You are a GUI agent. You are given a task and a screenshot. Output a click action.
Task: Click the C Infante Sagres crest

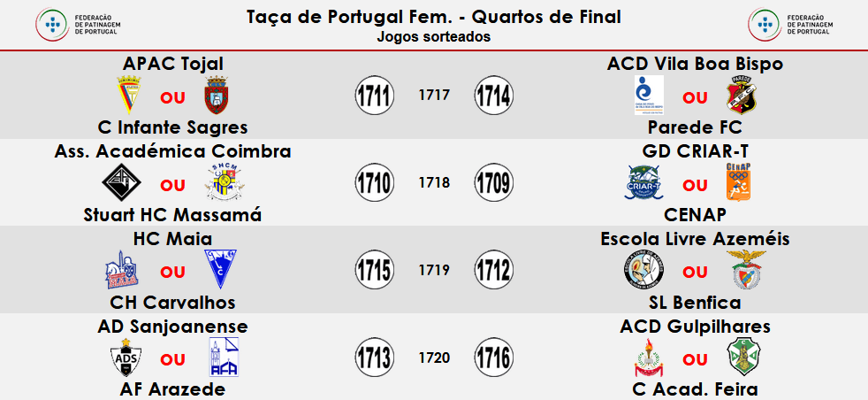click(x=217, y=96)
